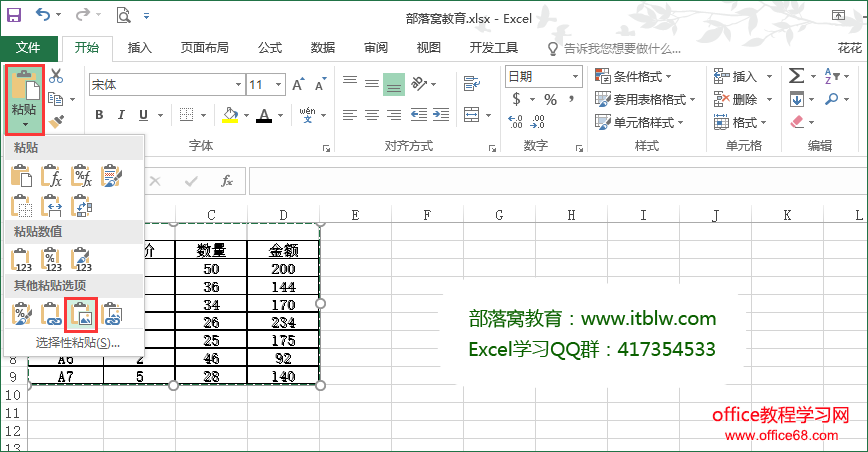The image size is (868, 452).
Task: Choose No Borders paste option
Action: [x=22, y=206]
